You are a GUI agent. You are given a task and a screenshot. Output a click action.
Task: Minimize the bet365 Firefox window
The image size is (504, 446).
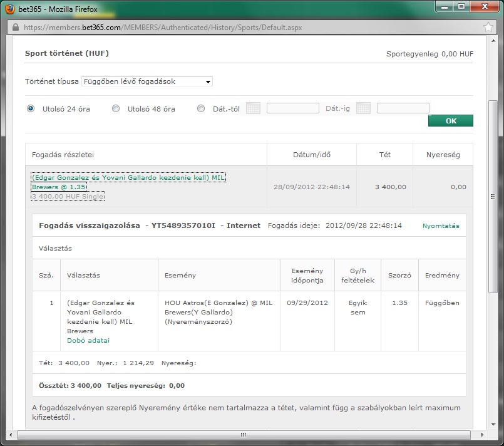[x=445, y=7]
